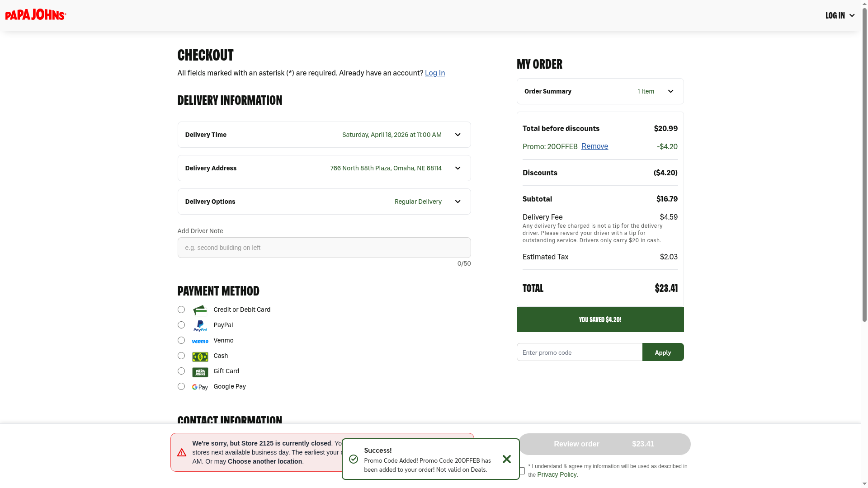Click the store closed warning triangle icon
The height and width of the screenshot is (488, 868).
pyautogui.click(x=182, y=452)
